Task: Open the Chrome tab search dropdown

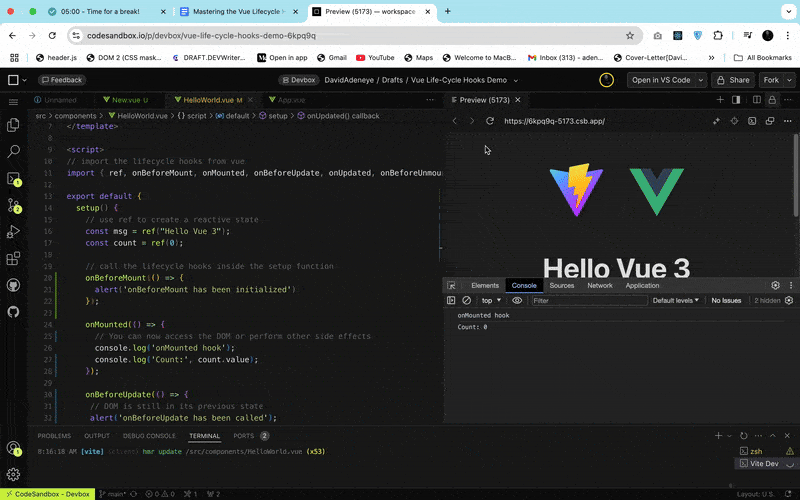Action: click(788, 11)
